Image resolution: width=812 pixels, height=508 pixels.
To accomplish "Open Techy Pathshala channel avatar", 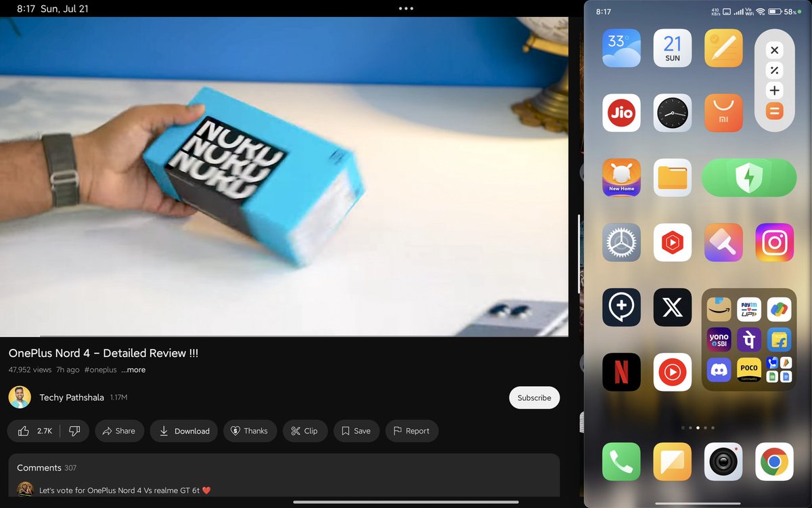I will coord(20,398).
